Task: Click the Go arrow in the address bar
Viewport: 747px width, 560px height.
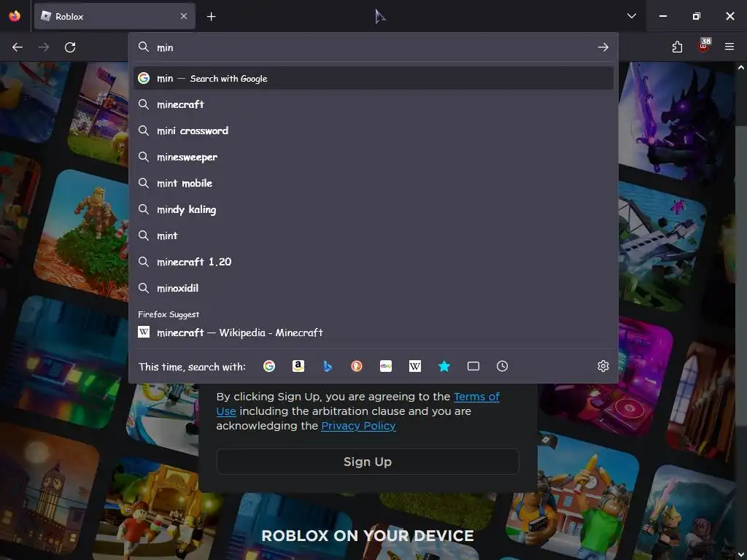Action: pyautogui.click(x=603, y=47)
